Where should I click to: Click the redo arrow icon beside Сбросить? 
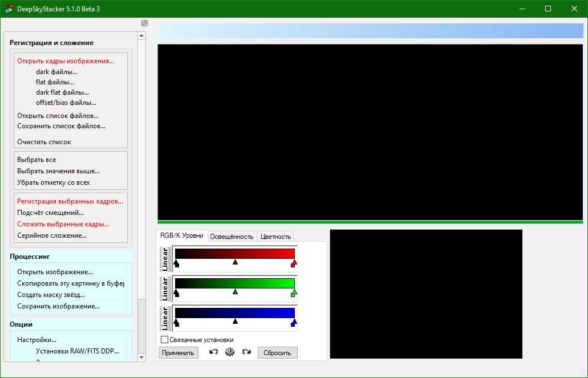click(246, 352)
